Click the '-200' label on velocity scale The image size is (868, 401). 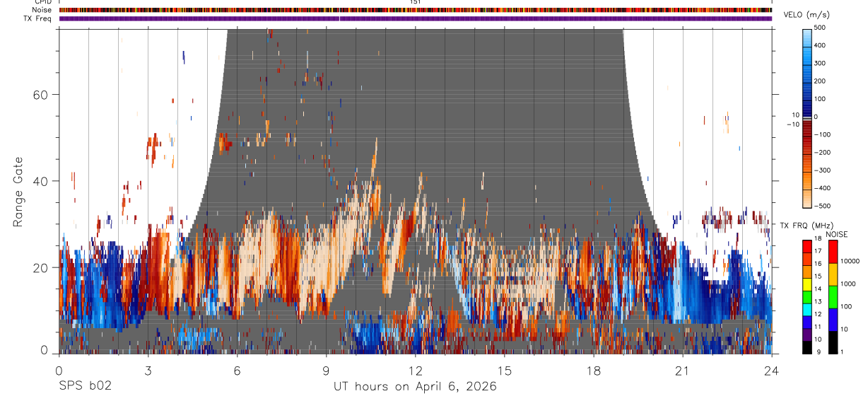pyautogui.click(x=822, y=152)
